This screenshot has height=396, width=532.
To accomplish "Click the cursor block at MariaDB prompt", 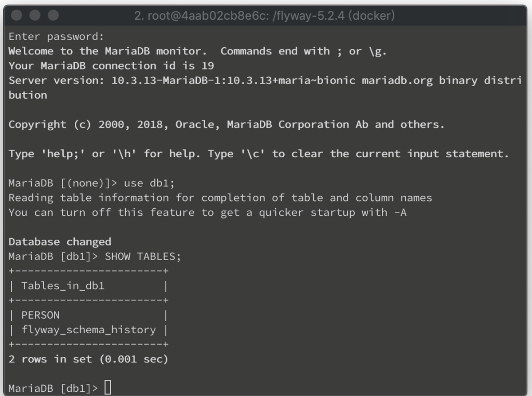I will click(x=108, y=387).
